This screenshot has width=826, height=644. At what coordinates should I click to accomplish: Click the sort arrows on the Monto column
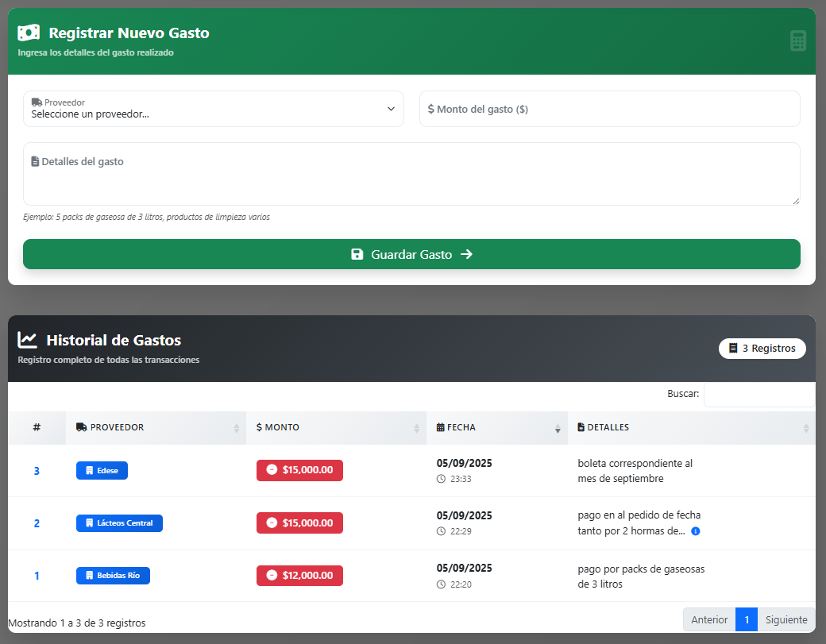click(416, 428)
